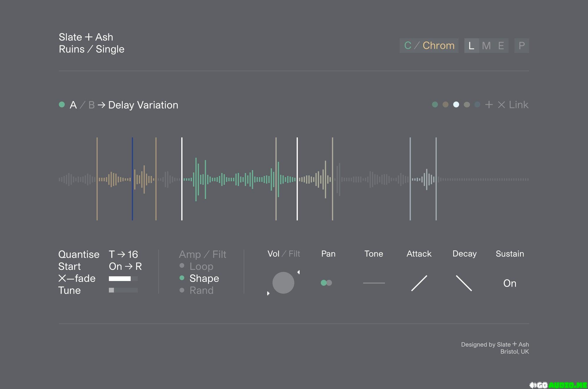Click the X icon beside Link
Image resolution: width=588 pixels, height=389 pixels.
point(501,104)
